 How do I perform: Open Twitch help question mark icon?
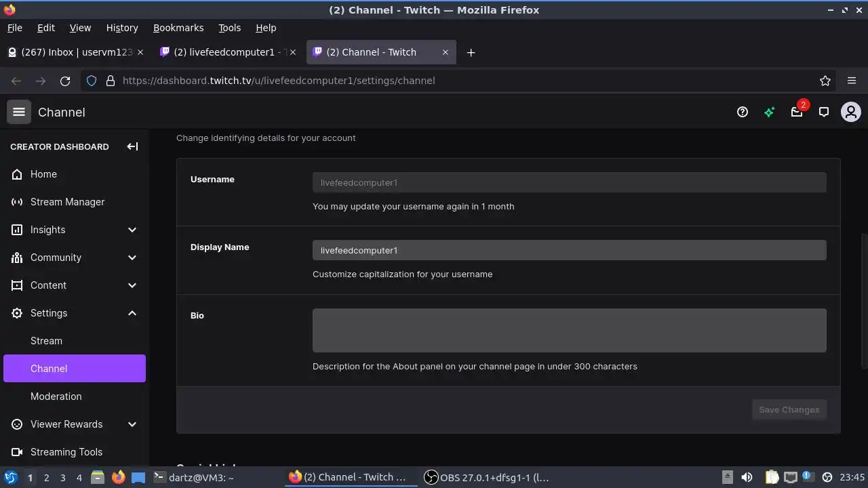click(x=743, y=113)
